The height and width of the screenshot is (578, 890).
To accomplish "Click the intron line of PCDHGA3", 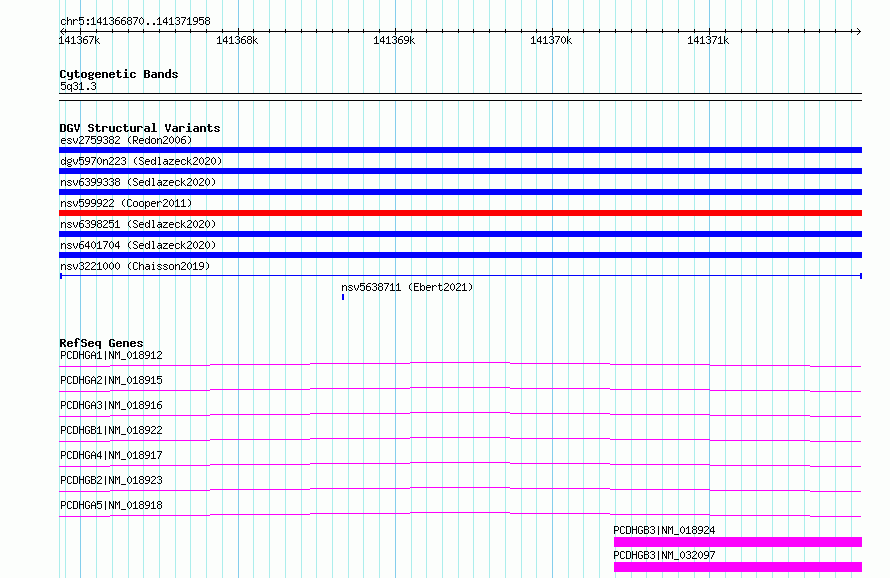I will pyautogui.click(x=460, y=414).
